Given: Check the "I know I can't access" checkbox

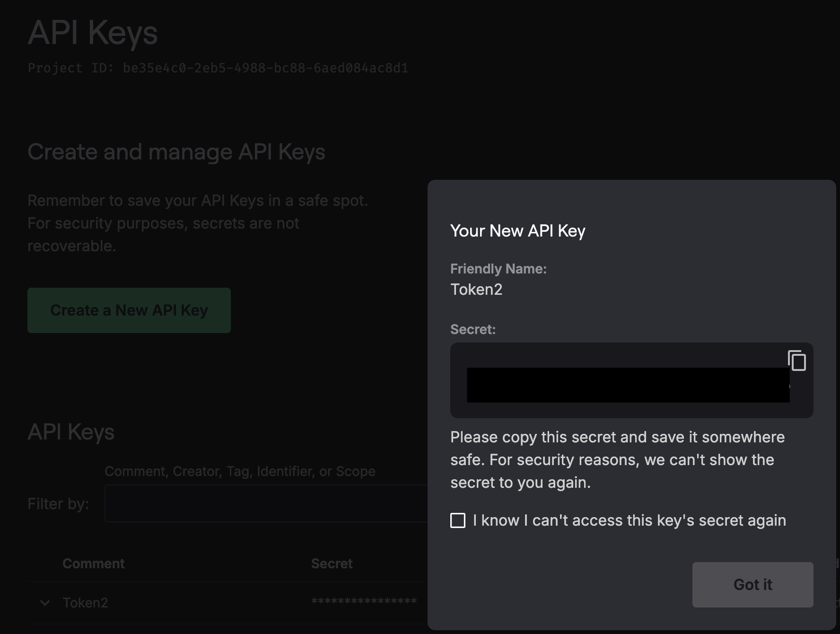Looking at the screenshot, I should (458, 520).
